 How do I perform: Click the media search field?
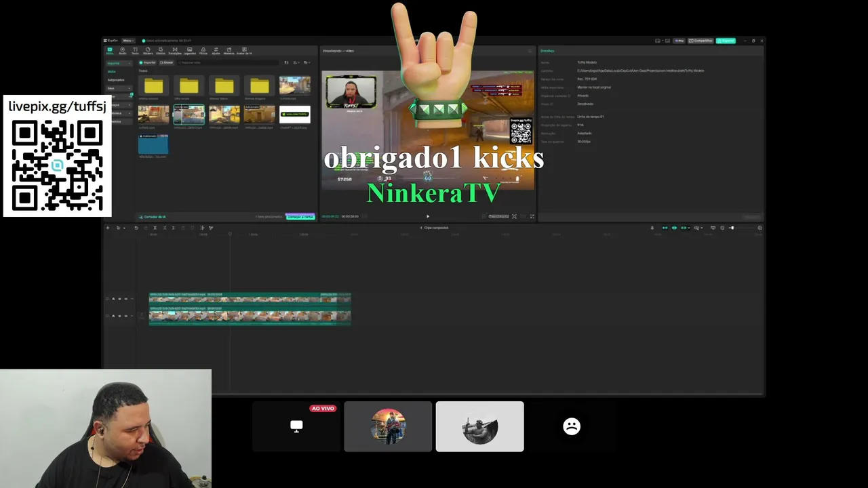point(227,62)
